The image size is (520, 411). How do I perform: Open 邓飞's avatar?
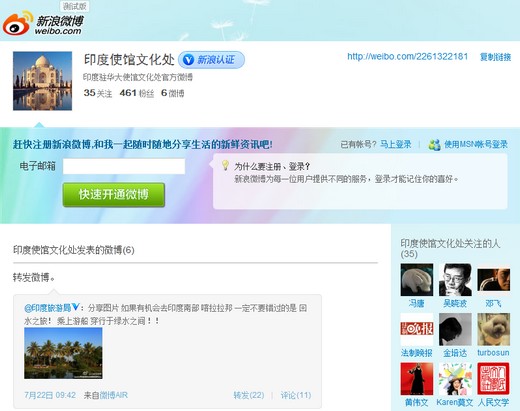click(493, 280)
